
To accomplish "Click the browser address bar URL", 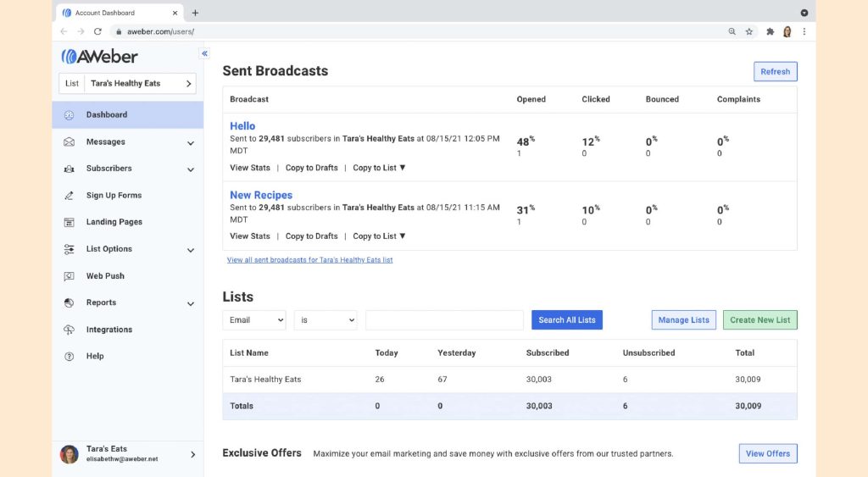I will pos(160,31).
